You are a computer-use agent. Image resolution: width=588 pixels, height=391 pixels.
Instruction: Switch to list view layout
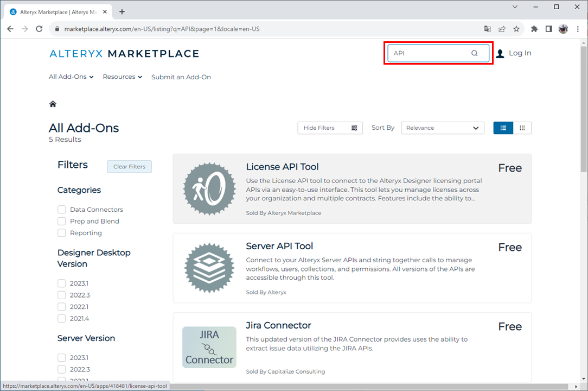click(x=503, y=128)
